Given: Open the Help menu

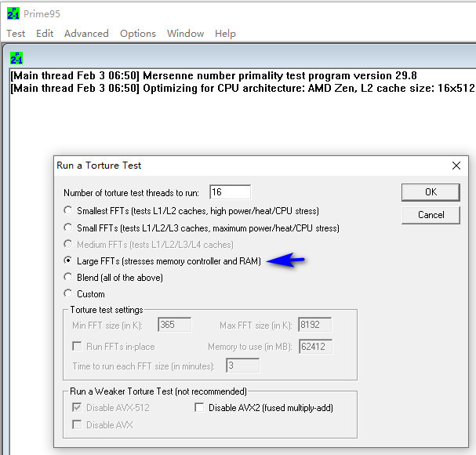Looking at the screenshot, I should 225,34.
